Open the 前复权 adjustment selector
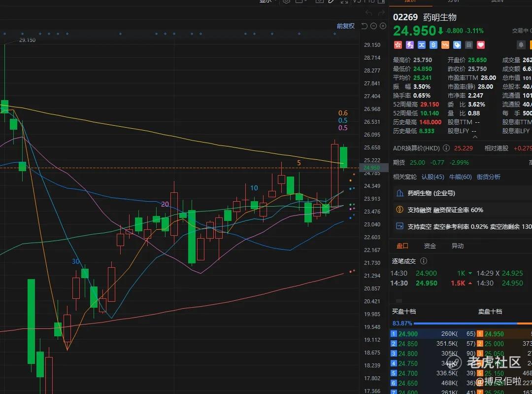The width and height of the screenshot is (532, 394). (345, 26)
